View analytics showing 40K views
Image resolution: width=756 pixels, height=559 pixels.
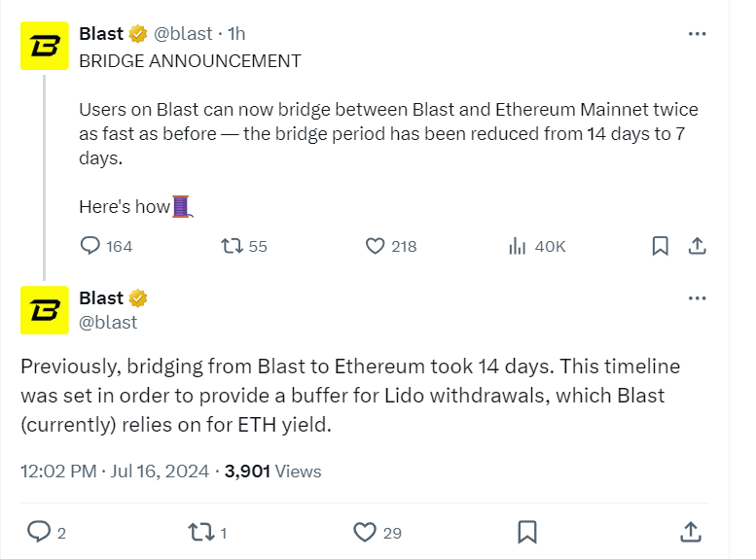[537, 246]
